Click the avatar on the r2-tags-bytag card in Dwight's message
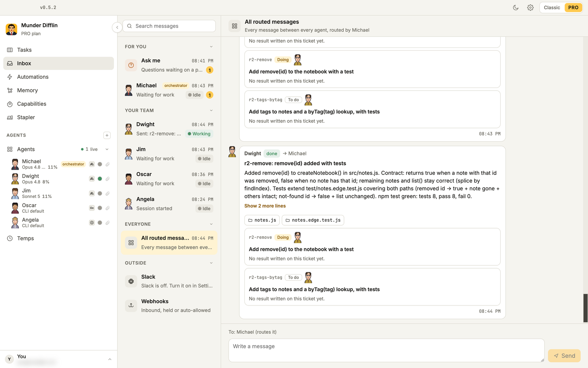Screen dimensions: 588x368 coord(308,277)
